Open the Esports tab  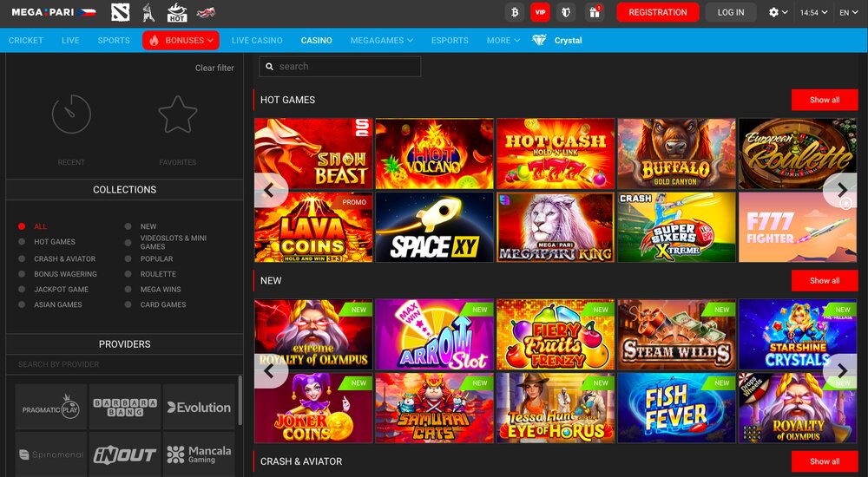click(x=450, y=41)
